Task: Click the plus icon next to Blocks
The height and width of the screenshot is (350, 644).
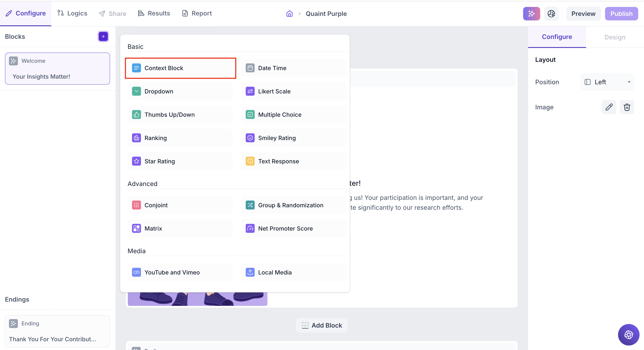Action: pos(103,37)
